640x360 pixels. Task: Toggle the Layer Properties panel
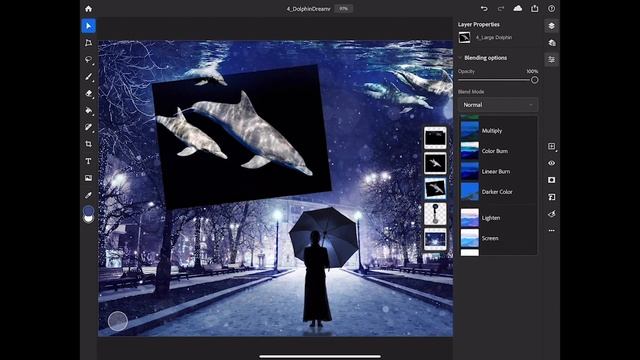551,60
